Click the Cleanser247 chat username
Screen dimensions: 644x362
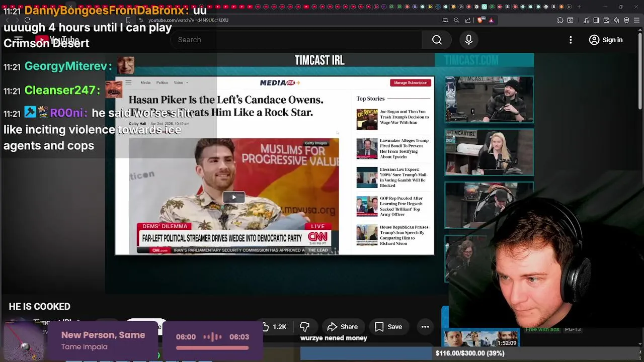(62, 90)
